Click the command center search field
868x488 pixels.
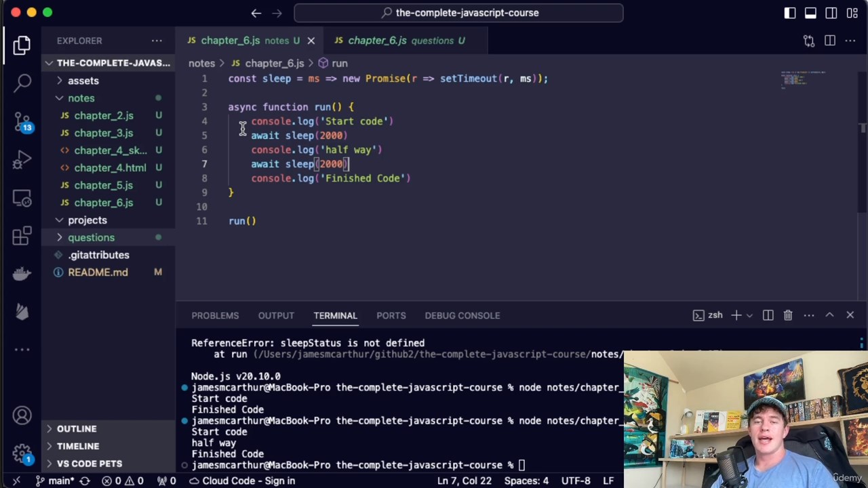click(458, 12)
